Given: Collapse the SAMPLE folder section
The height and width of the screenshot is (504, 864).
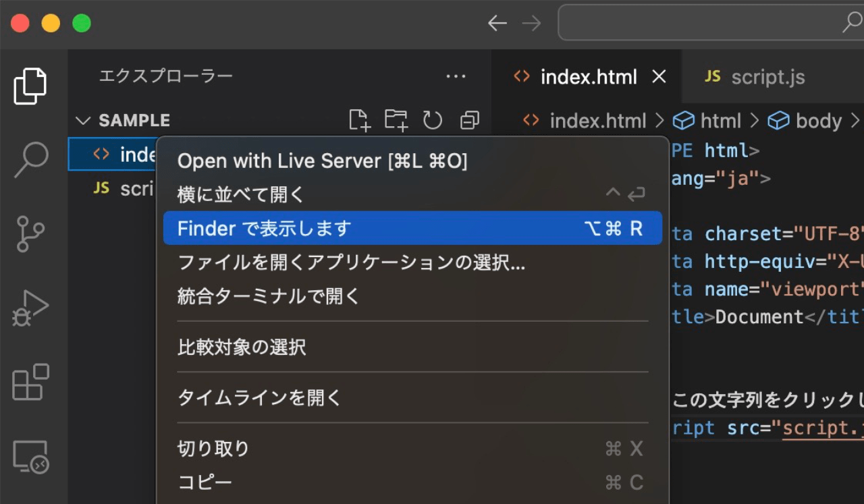Looking at the screenshot, I should point(83,121).
